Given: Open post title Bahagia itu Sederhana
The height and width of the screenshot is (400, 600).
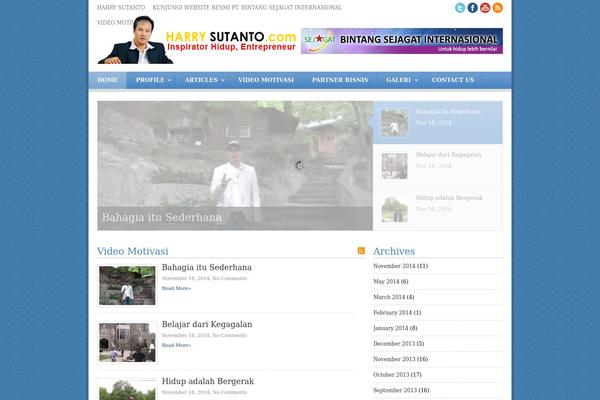Looking at the screenshot, I should coord(207,267).
